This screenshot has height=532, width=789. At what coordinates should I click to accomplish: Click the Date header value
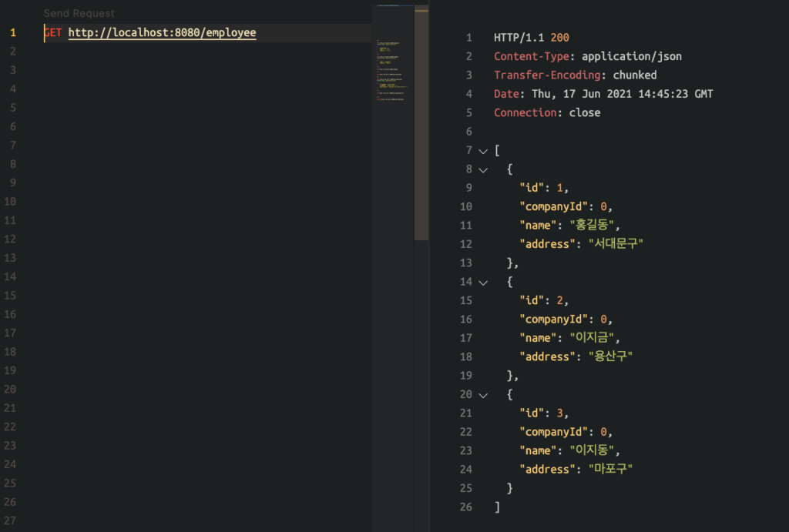(623, 94)
